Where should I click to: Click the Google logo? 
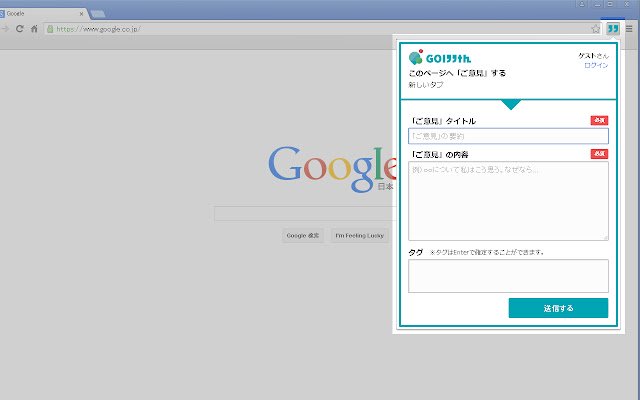click(x=332, y=168)
